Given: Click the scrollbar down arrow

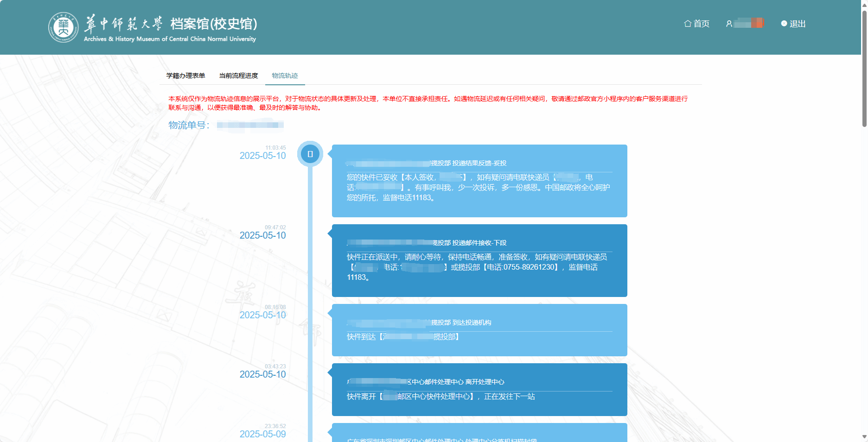Looking at the screenshot, I should tap(864, 436).
